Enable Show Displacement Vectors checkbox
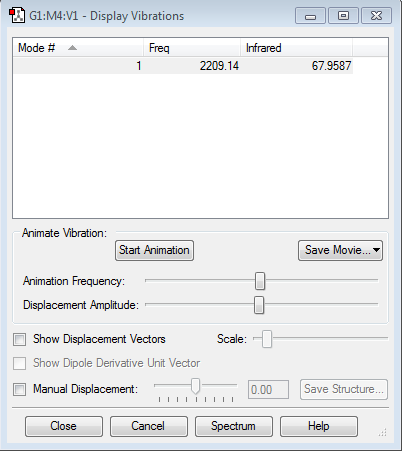The width and height of the screenshot is (402, 451). (x=19, y=340)
